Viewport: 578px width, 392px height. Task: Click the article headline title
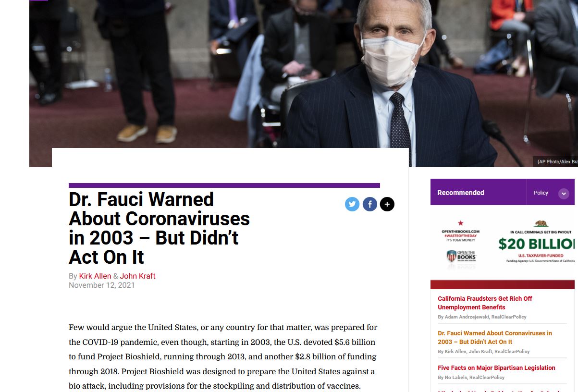click(159, 228)
